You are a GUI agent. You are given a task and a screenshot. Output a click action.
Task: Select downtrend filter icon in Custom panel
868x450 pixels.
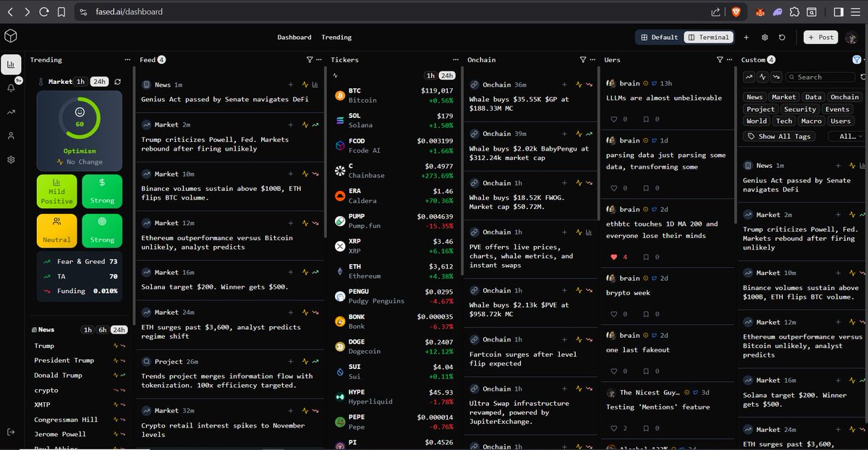(x=776, y=77)
